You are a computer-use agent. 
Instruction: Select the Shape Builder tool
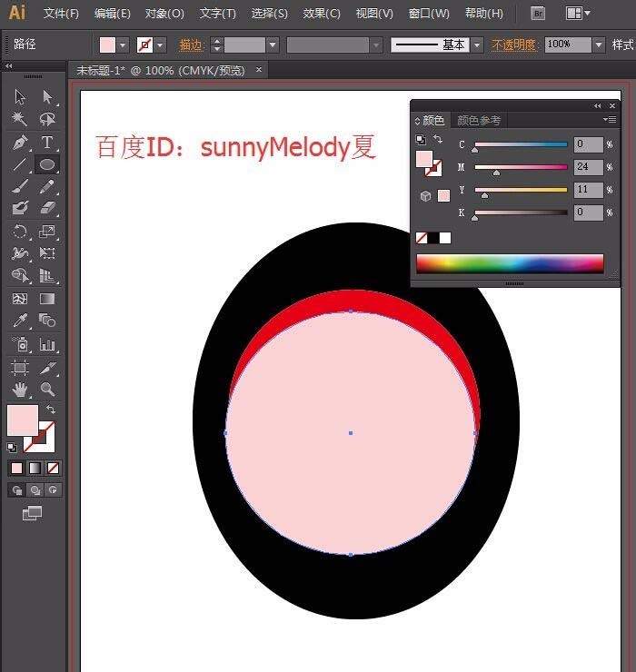click(x=20, y=275)
